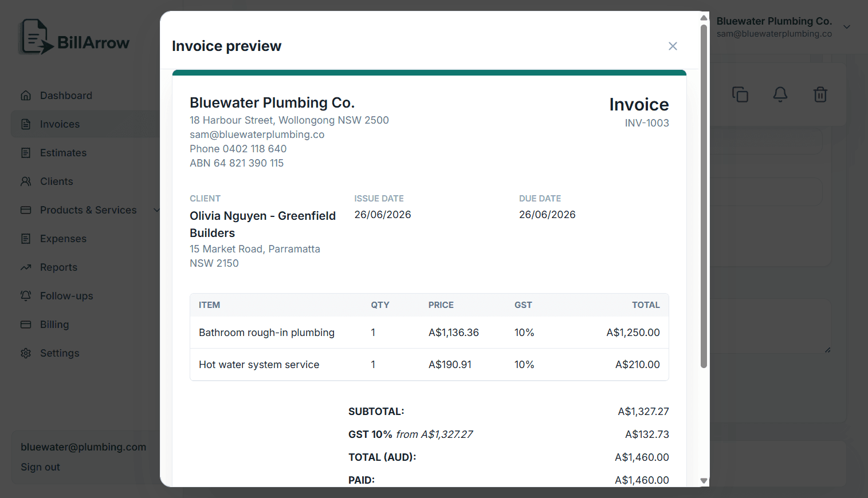Click the delete trash icon
The height and width of the screenshot is (498, 868).
[x=820, y=94]
